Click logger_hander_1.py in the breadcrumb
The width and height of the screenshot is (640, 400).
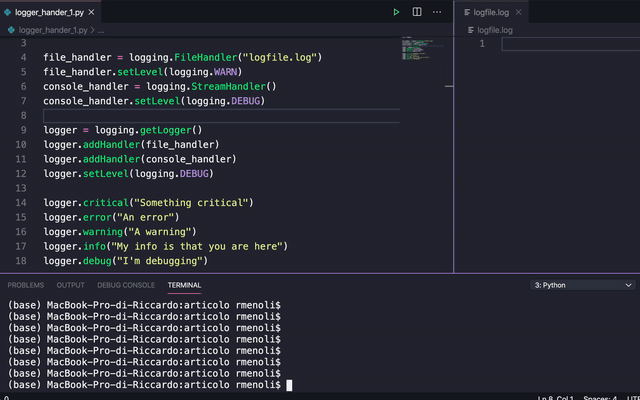pyautogui.click(x=53, y=30)
